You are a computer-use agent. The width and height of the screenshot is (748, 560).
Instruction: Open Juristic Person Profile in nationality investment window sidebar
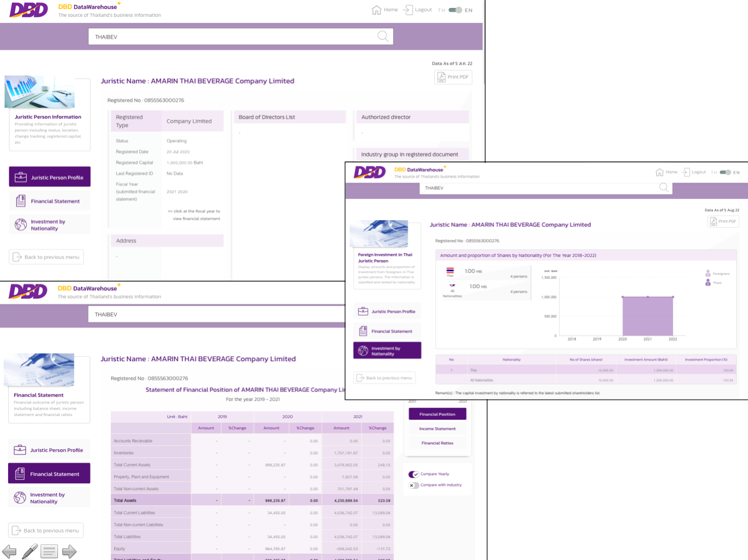(x=387, y=311)
